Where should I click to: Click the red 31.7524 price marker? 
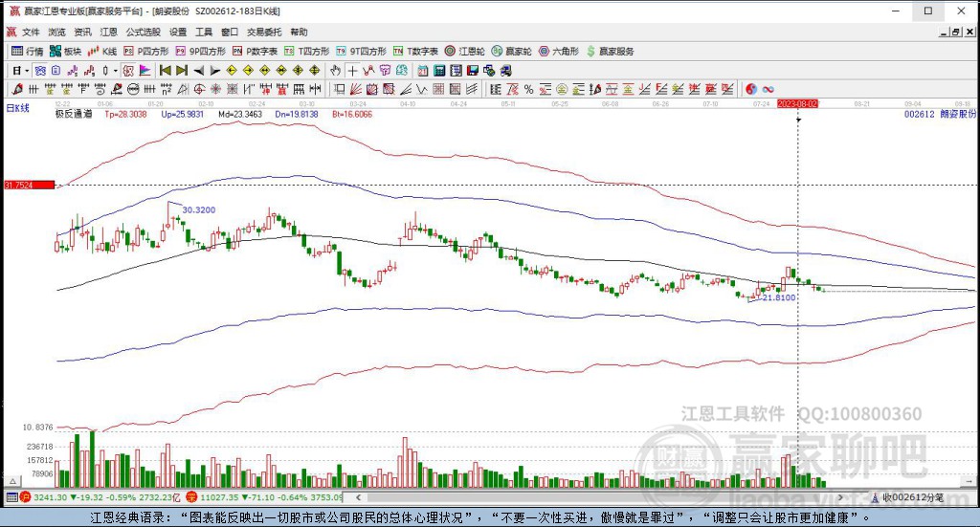[30, 186]
